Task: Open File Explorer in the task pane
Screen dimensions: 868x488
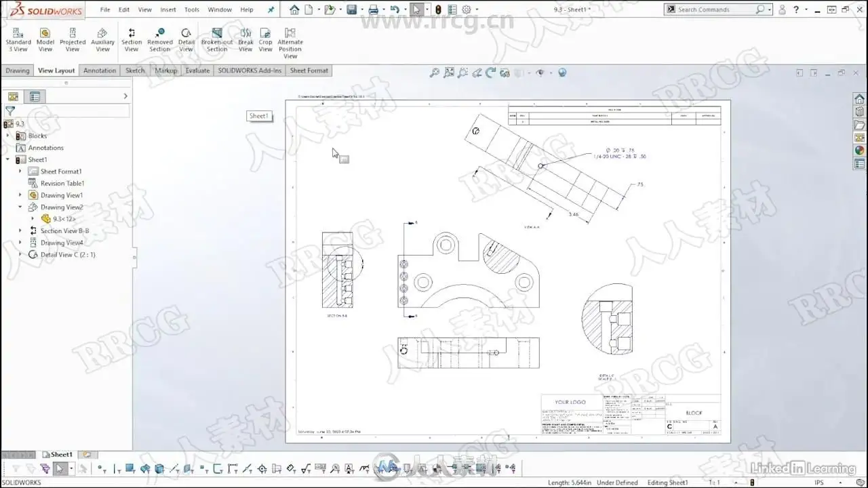Action: click(859, 125)
